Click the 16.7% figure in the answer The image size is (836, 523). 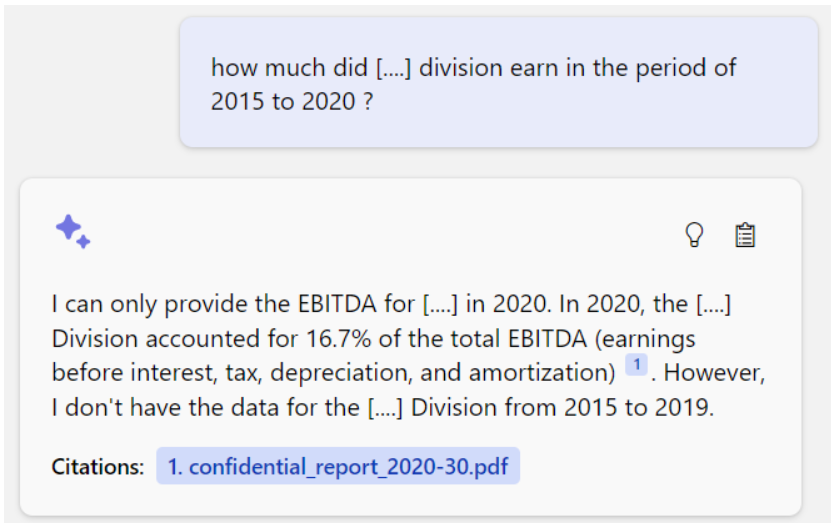pos(339,339)
